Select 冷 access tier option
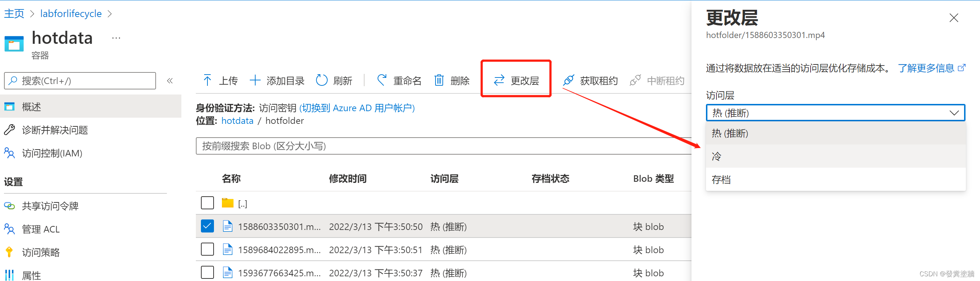The image size is (980, 281). pos(836,156)
